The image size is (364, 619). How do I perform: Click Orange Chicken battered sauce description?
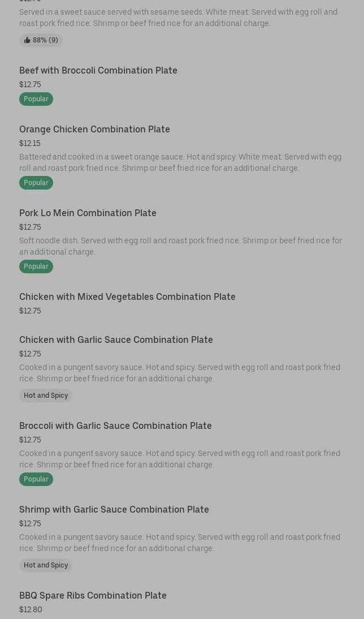click(x=180, y=162)
